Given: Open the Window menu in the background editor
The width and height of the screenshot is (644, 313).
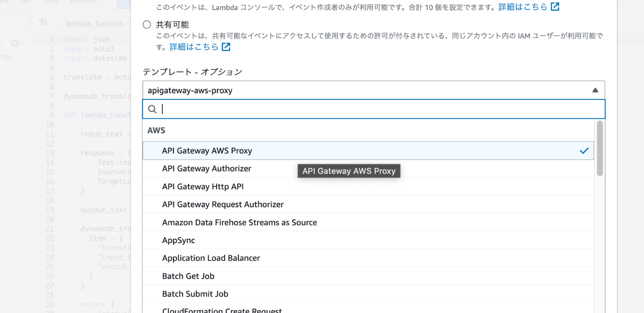Looking at the screenshot, I should point(83,2).
